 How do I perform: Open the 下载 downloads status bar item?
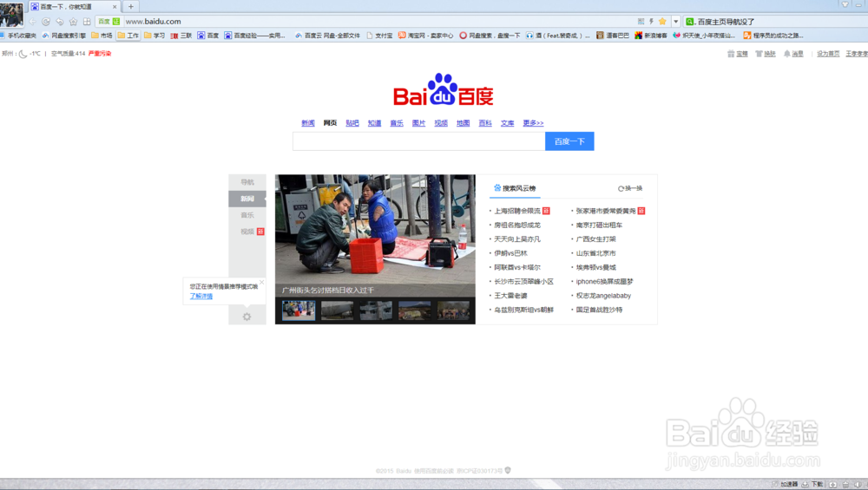(812, 484)
